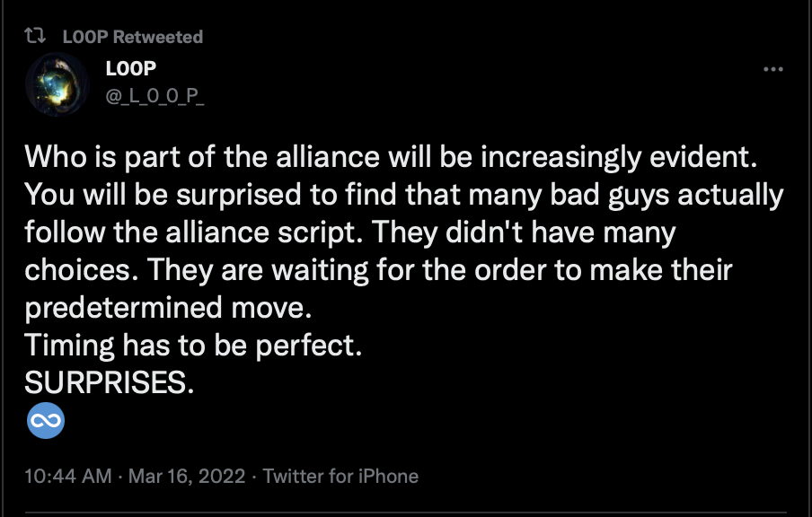Click the retweet arrows icon above the tweet

click(x=35, y=36)
